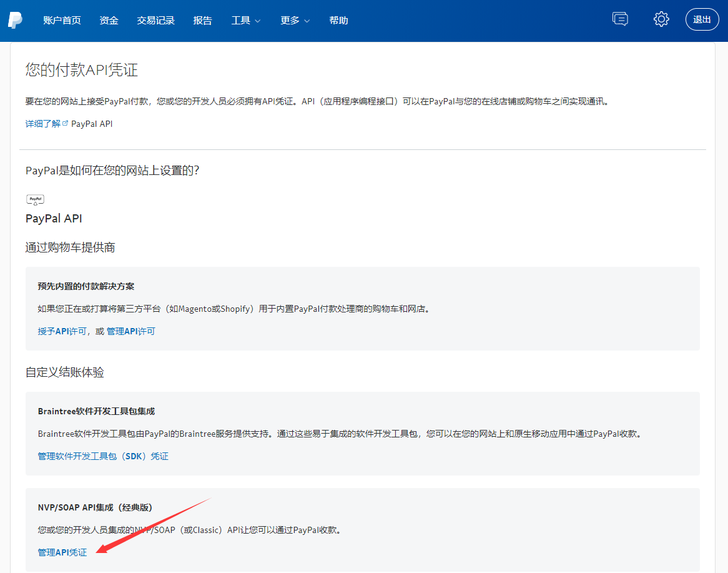Click the NVP/SOAP API集成（经典版）heading

(x=95, y=507)
